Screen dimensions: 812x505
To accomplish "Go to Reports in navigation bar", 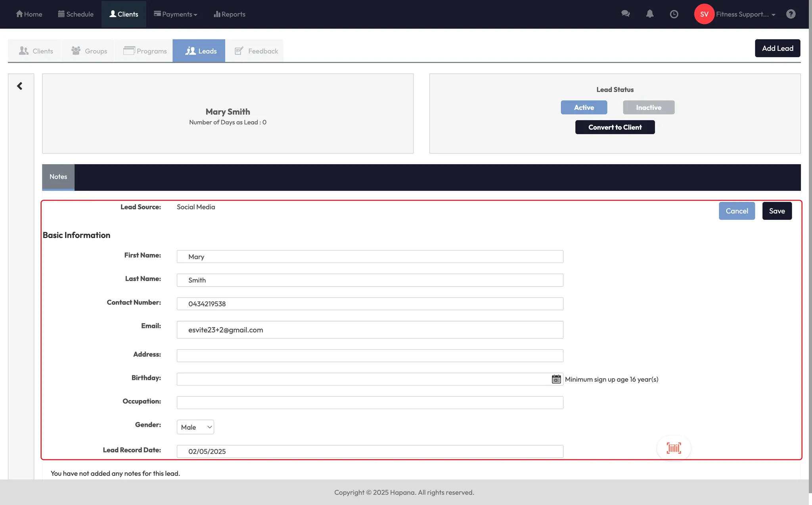I will click(x=229, y=14).
